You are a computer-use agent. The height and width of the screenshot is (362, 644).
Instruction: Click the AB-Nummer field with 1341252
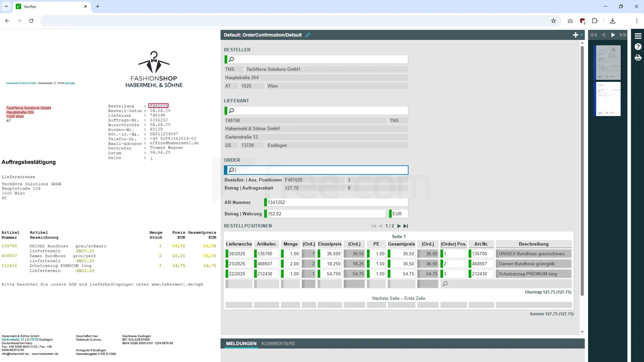tap(337, 202)
